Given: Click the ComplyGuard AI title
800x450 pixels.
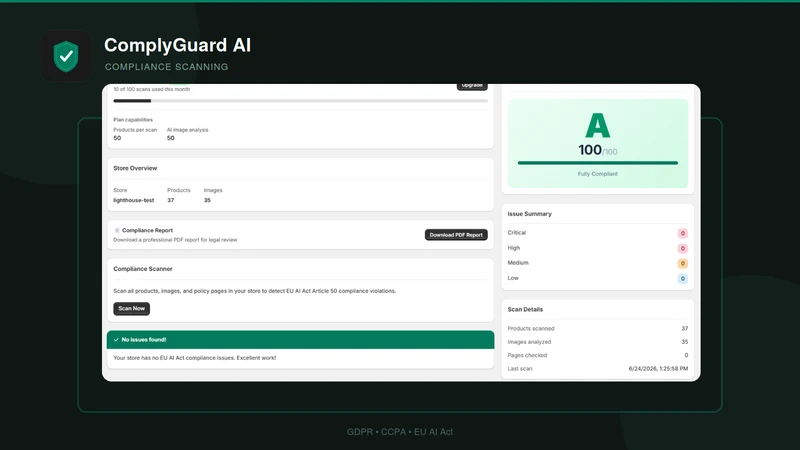Looking at the screenshot, I should pyautogui.click(x=178, y=45).
